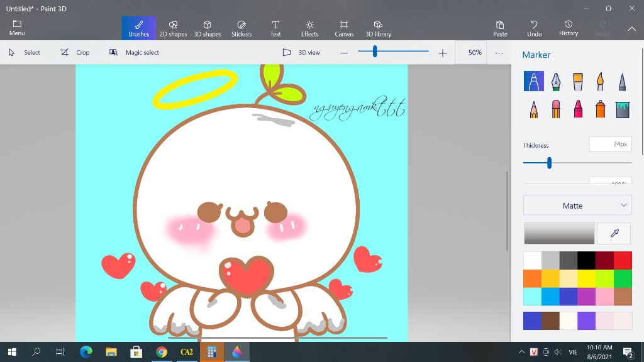The image size is (644, 362).
Task: Pick the pink color swatch
Action: coord(604,297)
